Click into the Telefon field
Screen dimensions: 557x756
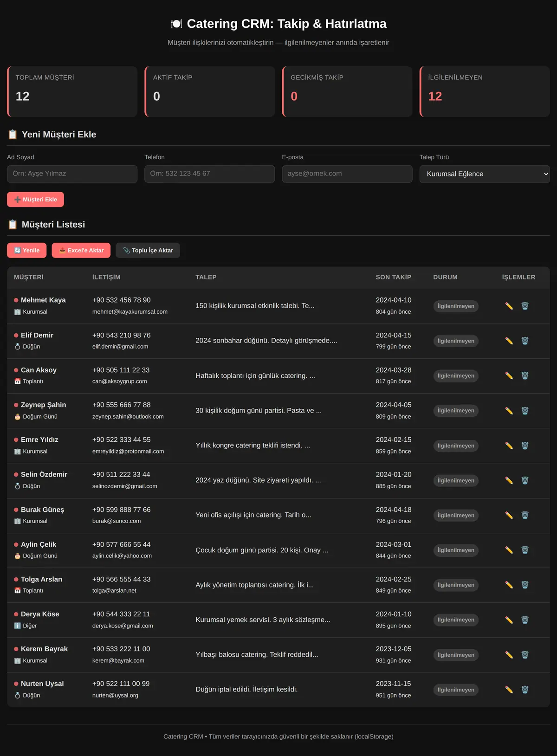click(210, 174)
